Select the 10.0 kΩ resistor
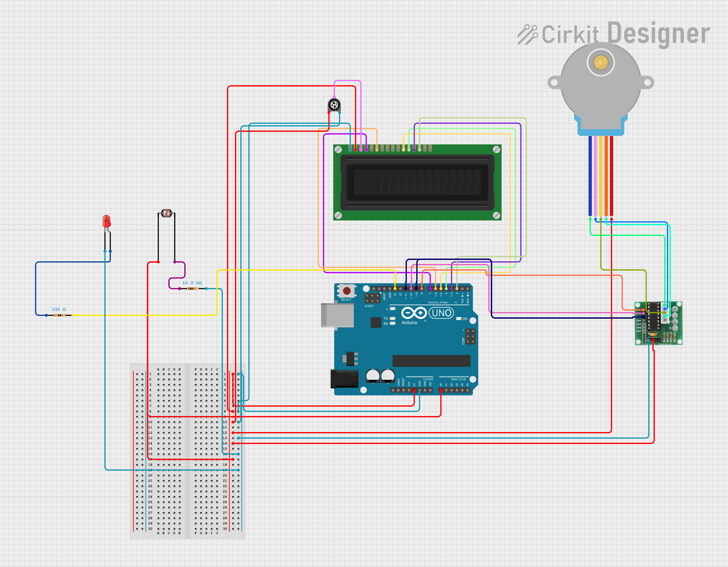The width and height of the screenshot is (728, 567). [193, 289]
